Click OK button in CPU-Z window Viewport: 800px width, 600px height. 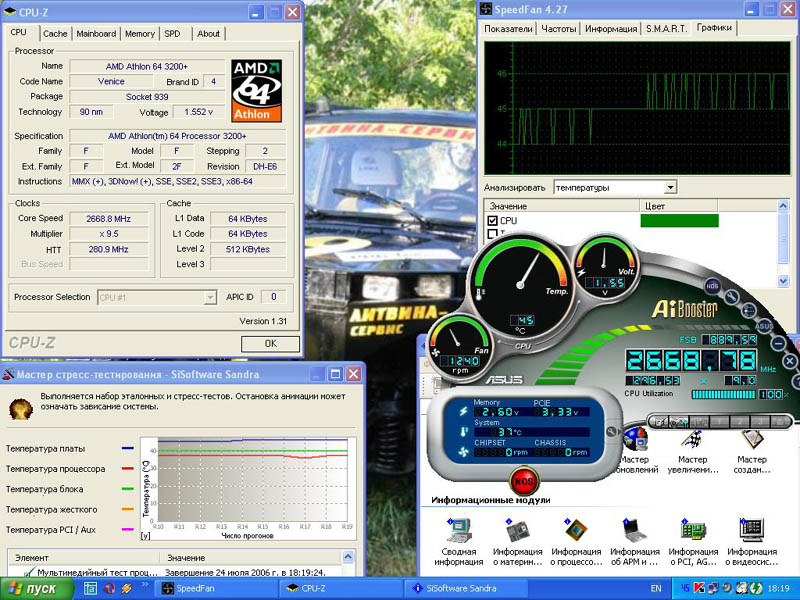pos(270,343)
